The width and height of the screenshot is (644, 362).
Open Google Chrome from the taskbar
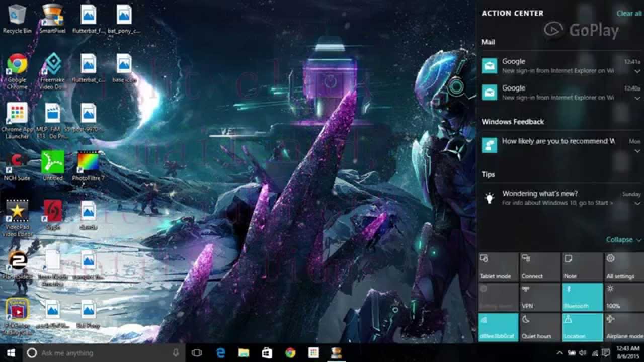click(290, 352)
